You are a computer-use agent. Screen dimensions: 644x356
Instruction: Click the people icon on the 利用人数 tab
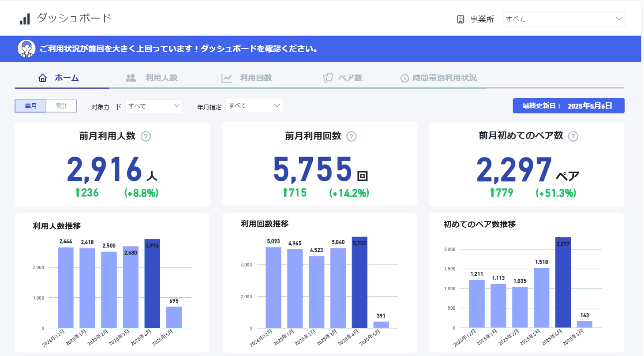click(x=130, y=78)
